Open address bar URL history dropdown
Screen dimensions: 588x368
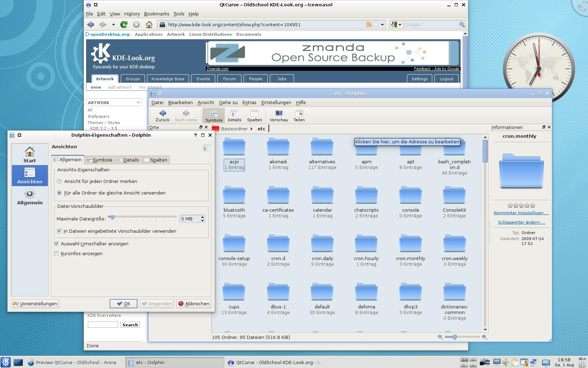(x=383, y=25)
